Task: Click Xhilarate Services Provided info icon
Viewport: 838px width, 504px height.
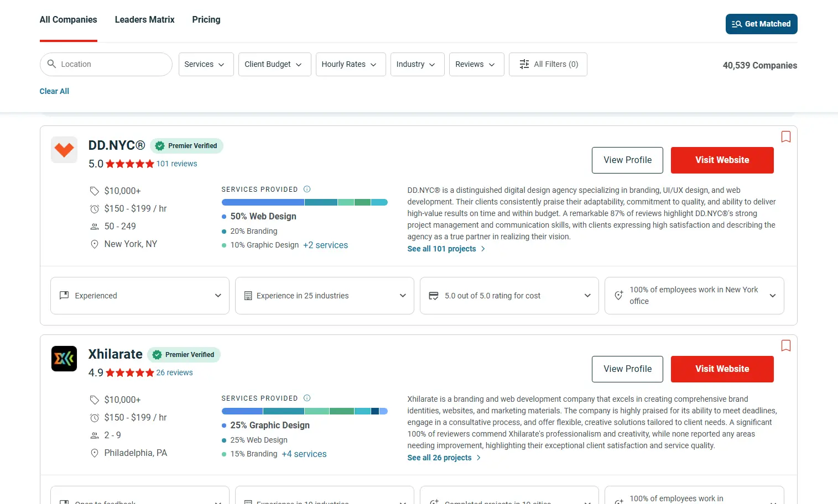Action: [307, 398]
